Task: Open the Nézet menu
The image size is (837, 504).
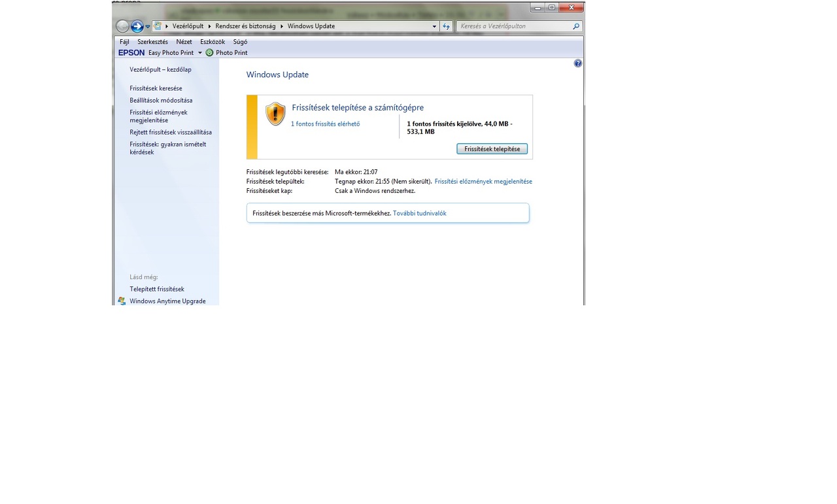Action: (x=184, y=42)
